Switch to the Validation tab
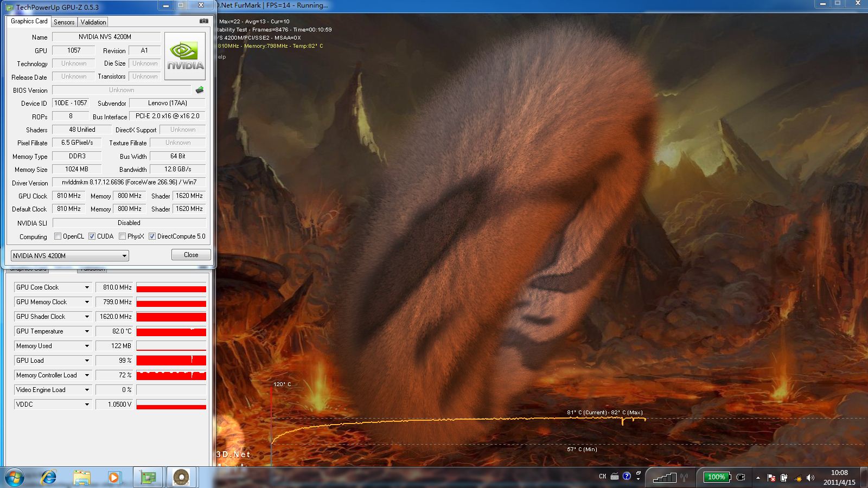The height and width of the screenshot is (488, 868). tap(93, 22)
